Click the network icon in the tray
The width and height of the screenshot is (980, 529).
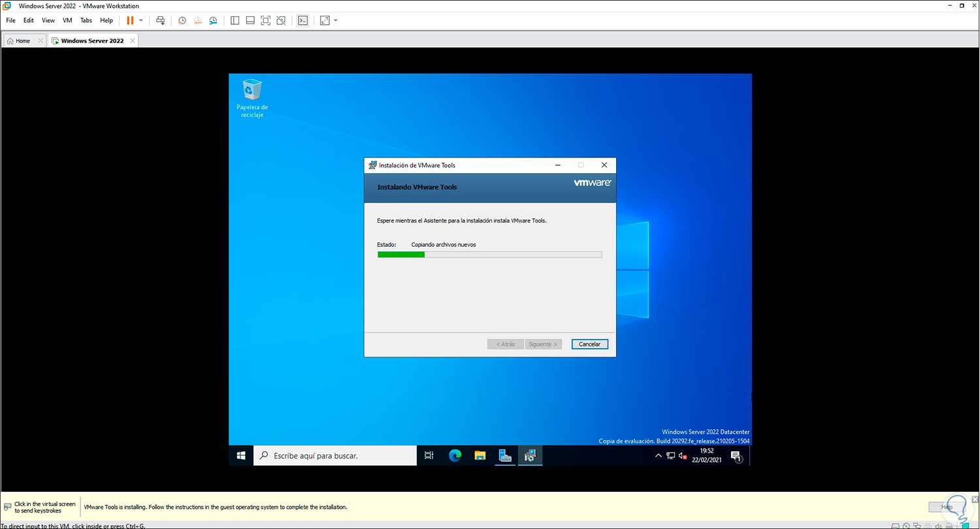(671, 456)
